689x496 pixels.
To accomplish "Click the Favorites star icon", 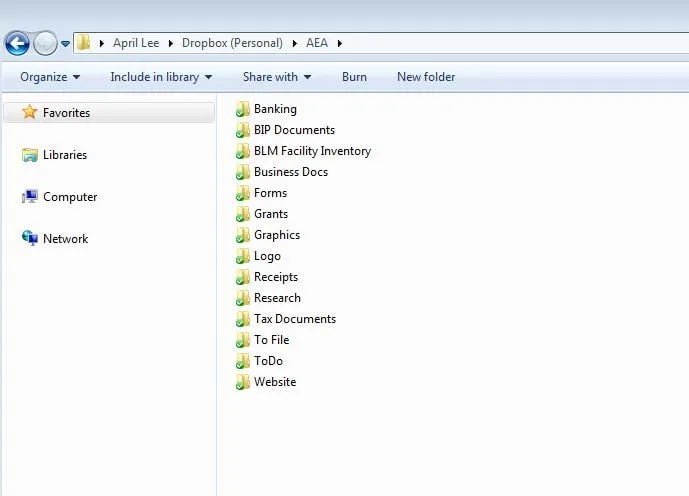I will click(29, 112).
